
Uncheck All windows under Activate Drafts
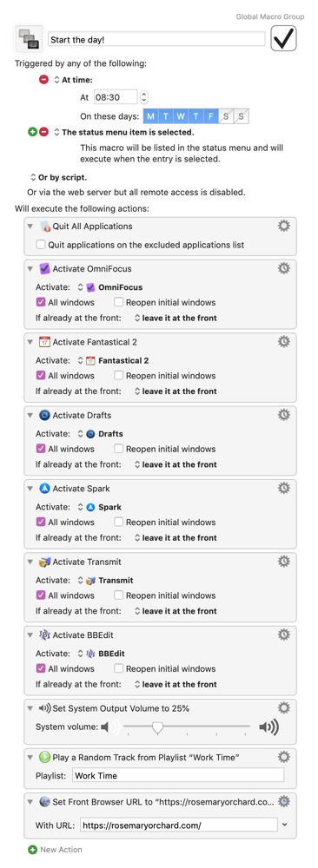click(41, 449)
